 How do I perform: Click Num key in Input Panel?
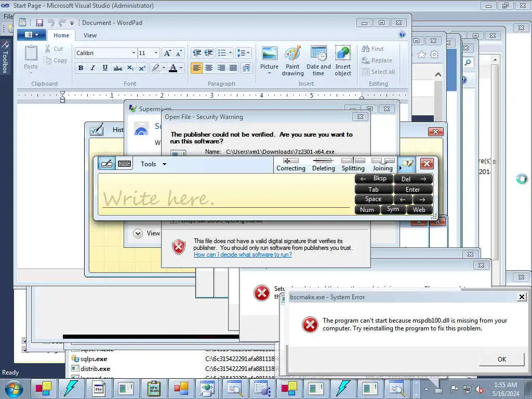(367, 210)
